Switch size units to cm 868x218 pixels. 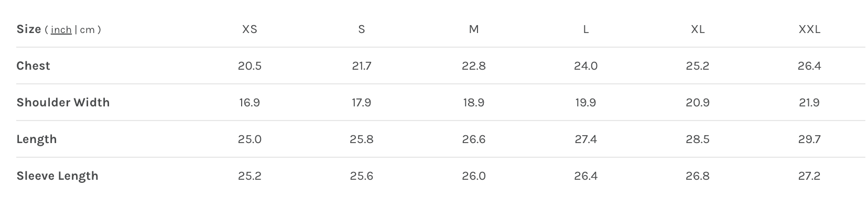[87, 30]
